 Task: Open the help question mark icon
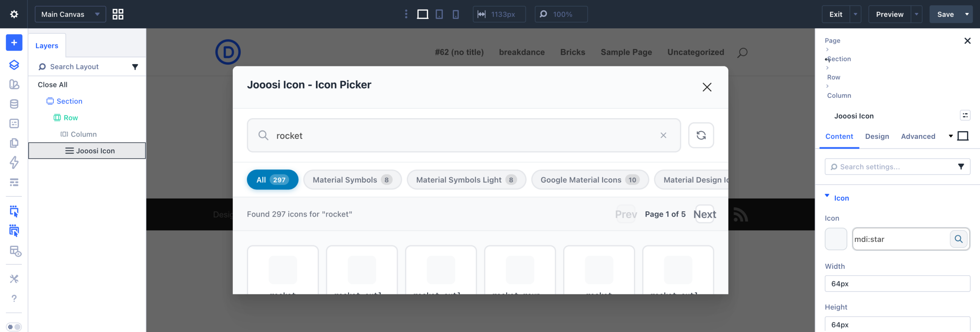(14, 298)
